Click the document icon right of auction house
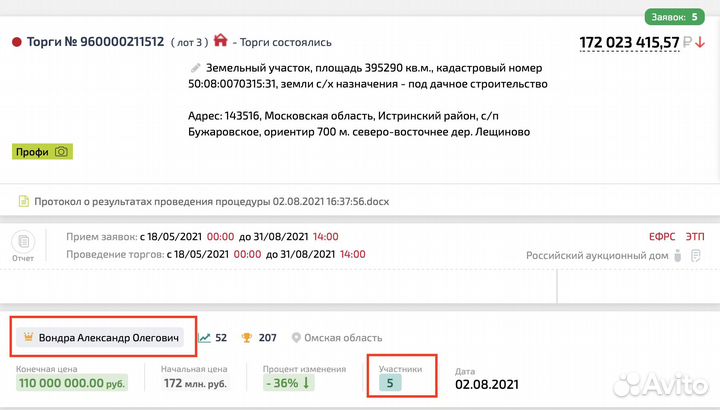This screenshot has height=410, width=720. 696,255
